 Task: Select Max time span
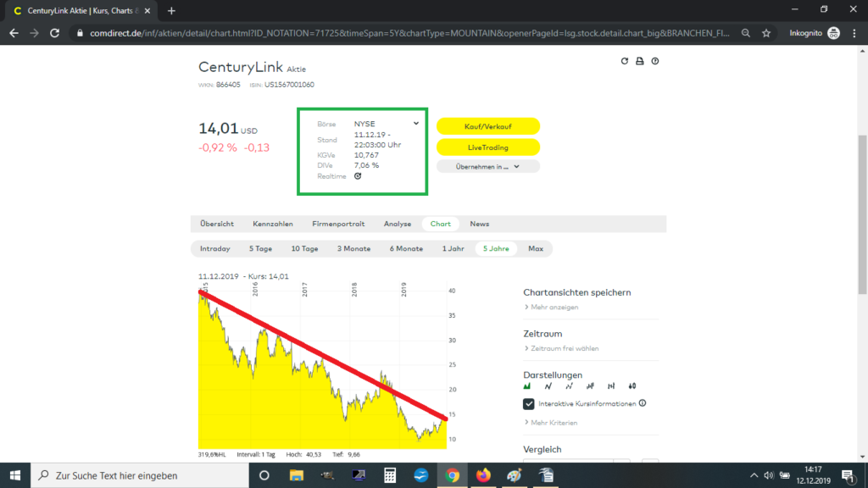[536, 249]
